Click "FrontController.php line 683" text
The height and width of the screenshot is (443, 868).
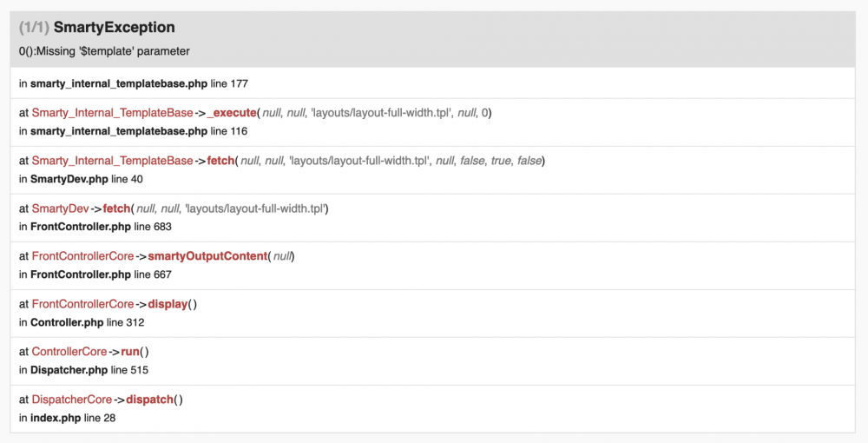click(101, 227)
